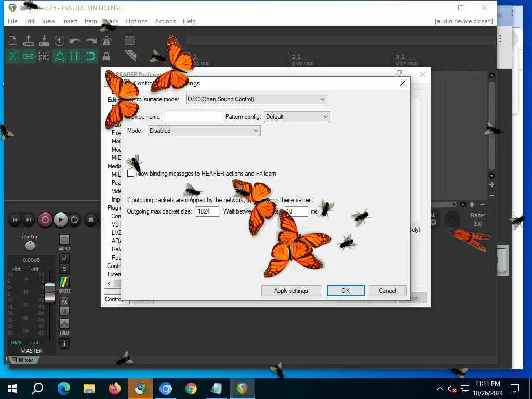This screenshot has height=399, width=532.
Task: Click the dashed rectangle toolbar icon
Action: coord(129,41)
